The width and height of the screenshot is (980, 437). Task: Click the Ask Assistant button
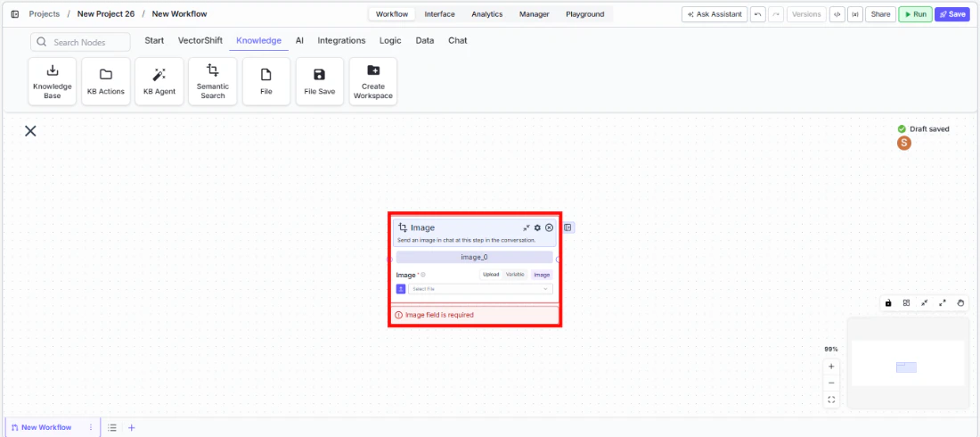tap(715, 13)
